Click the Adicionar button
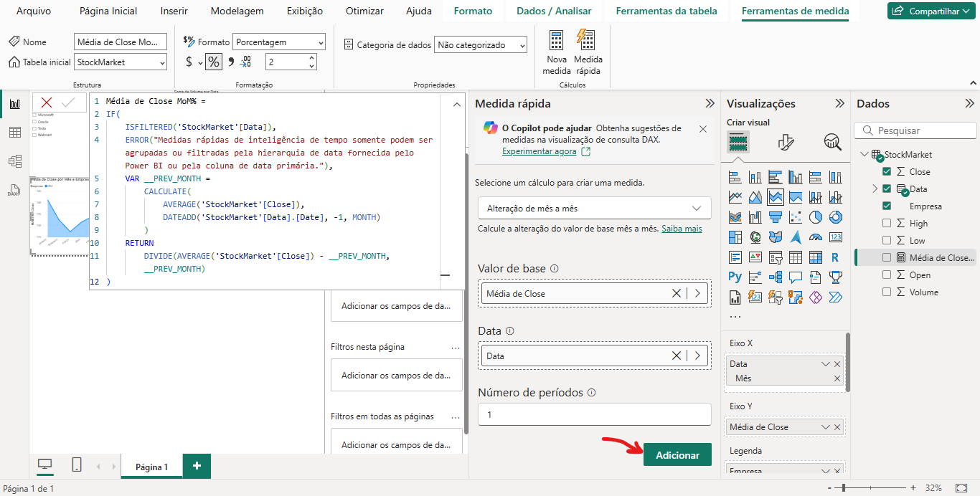Image resolution: width=980 pixels, height=496 pixels. click(677, 454)
